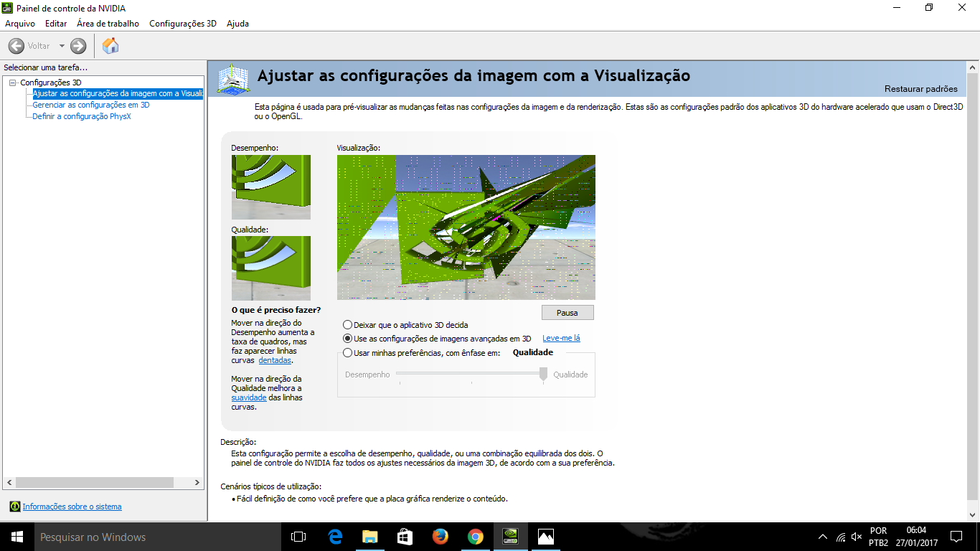The width and height of the screenshot is (980, 551).
Task: Open the Área de trabalho menu
Action: (x=108, y=24)
